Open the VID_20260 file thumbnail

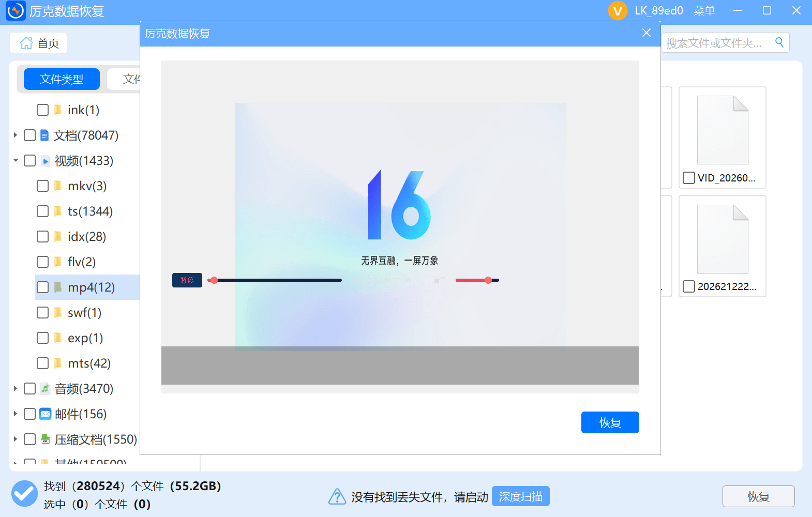pyautogui.click(x=723, y=130)
